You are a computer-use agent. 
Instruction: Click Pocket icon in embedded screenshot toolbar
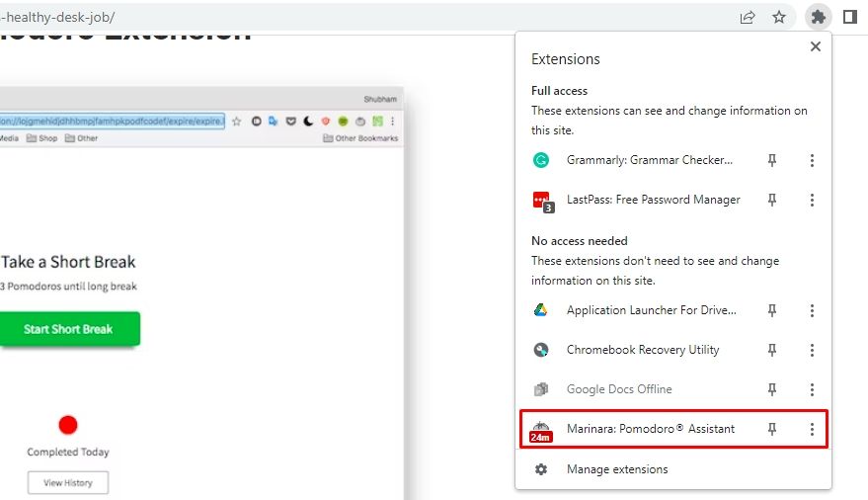tap(290, 122)
